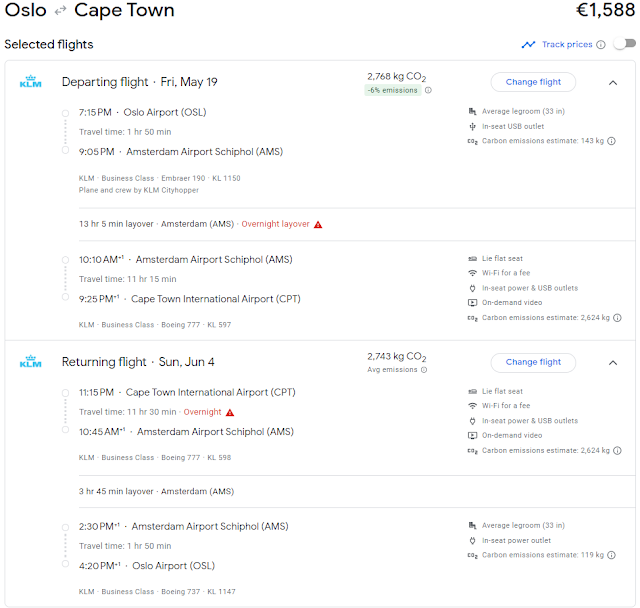This screenshot has height=608, width=640.
Task: Click the In-seat USB outlet icon
Action: point(472,126)
